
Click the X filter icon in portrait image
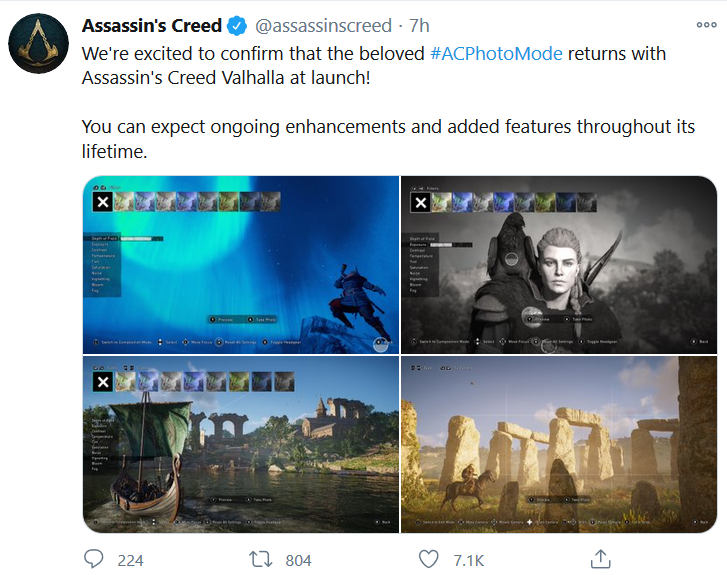421,203
